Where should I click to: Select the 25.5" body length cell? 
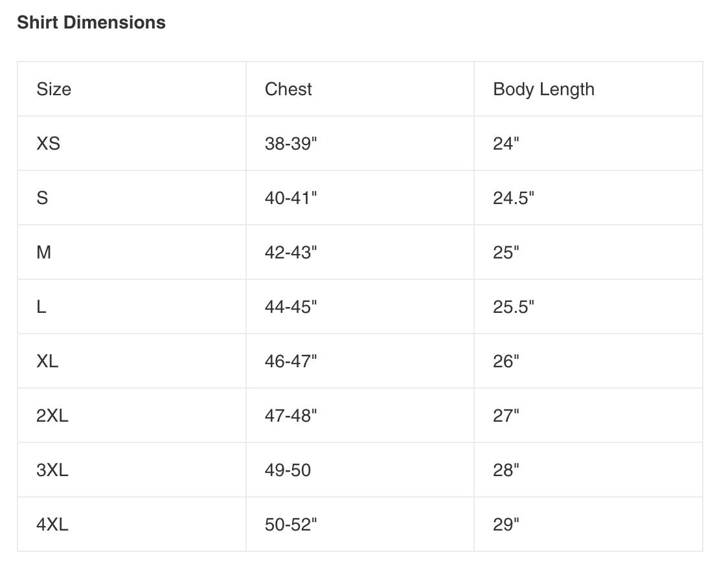click(513, 307)
